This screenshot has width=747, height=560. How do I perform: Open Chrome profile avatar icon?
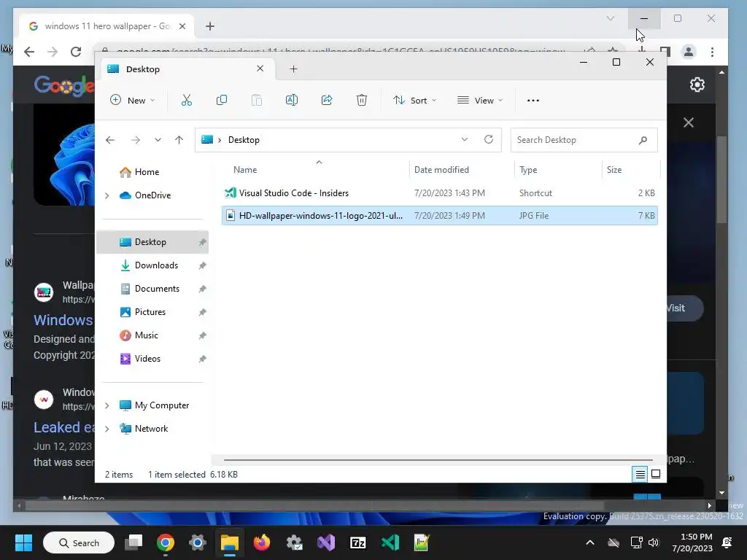tap(689, 52)
